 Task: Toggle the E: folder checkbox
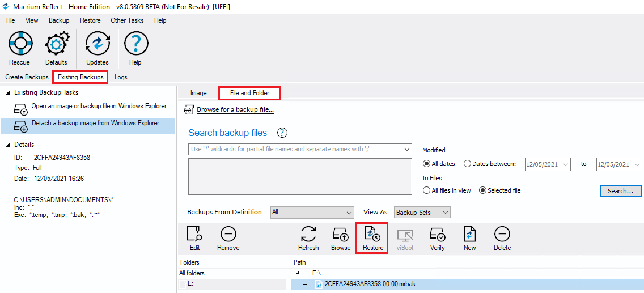pos(183,284)
